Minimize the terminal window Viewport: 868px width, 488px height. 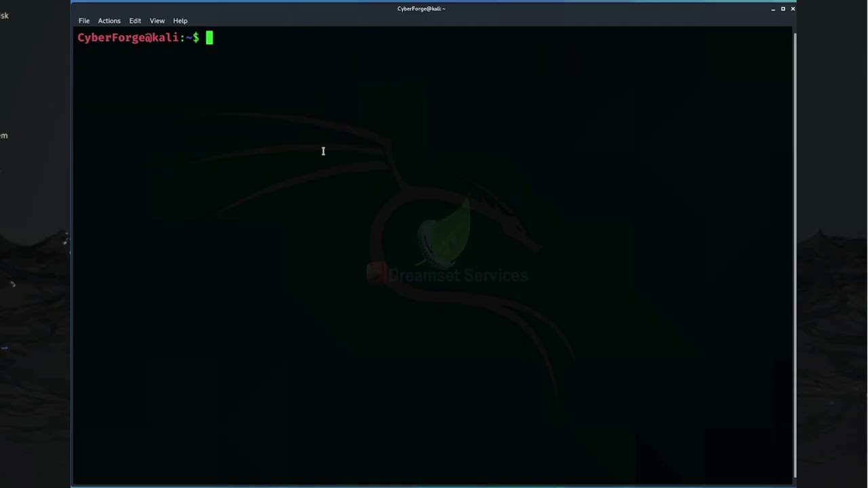click(773, 9)
